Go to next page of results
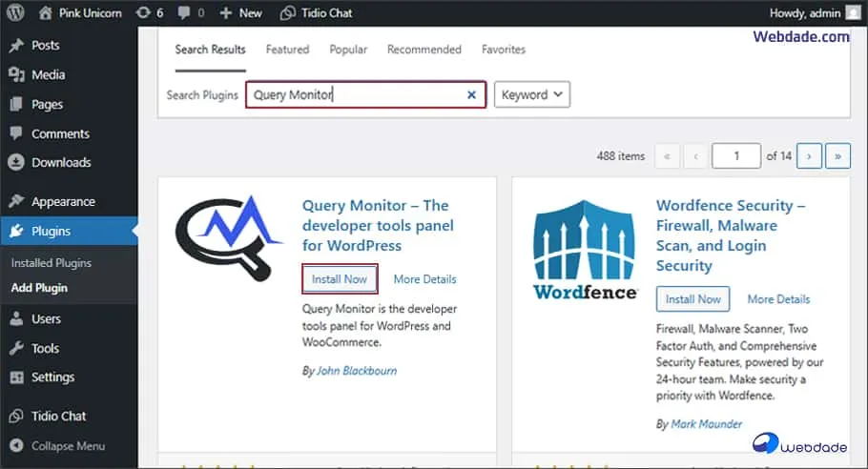Viewport: 868px width, 469px height. point(809,156)
